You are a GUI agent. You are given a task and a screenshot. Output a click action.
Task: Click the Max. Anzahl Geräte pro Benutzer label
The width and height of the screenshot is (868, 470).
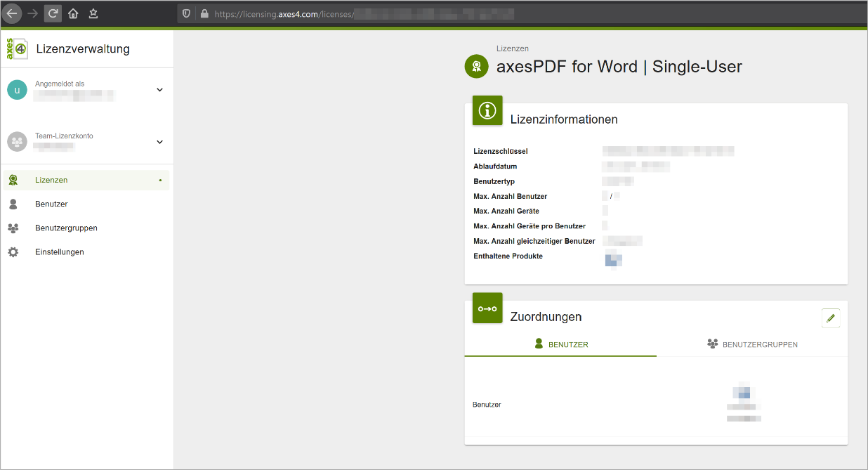point(530,226)
